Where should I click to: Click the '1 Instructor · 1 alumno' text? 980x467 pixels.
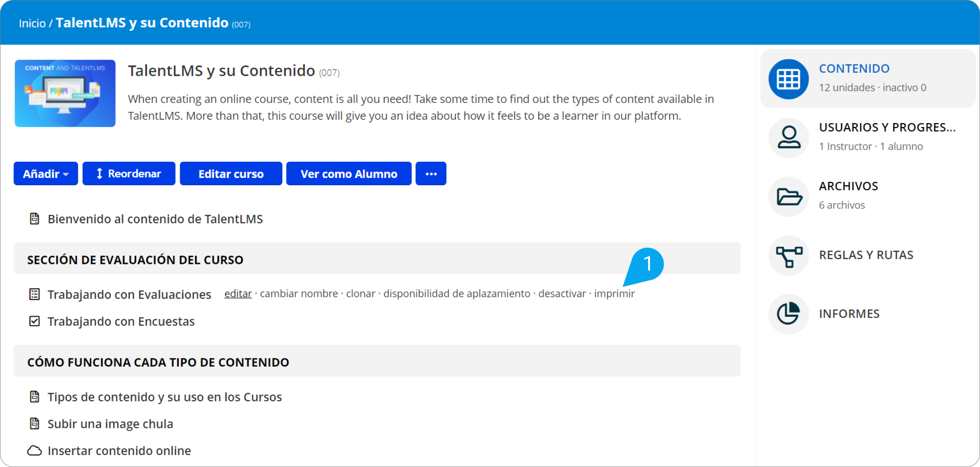click(871, 146)
